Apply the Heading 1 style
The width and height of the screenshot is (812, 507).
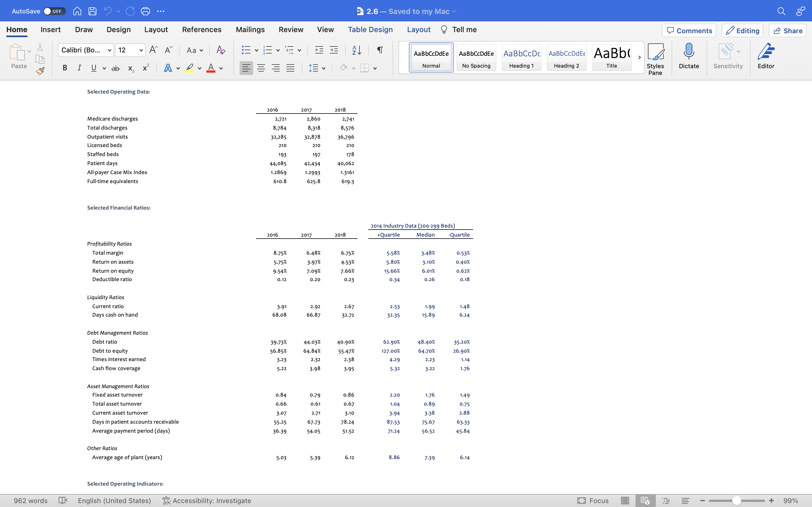click(x=521, y=57)
